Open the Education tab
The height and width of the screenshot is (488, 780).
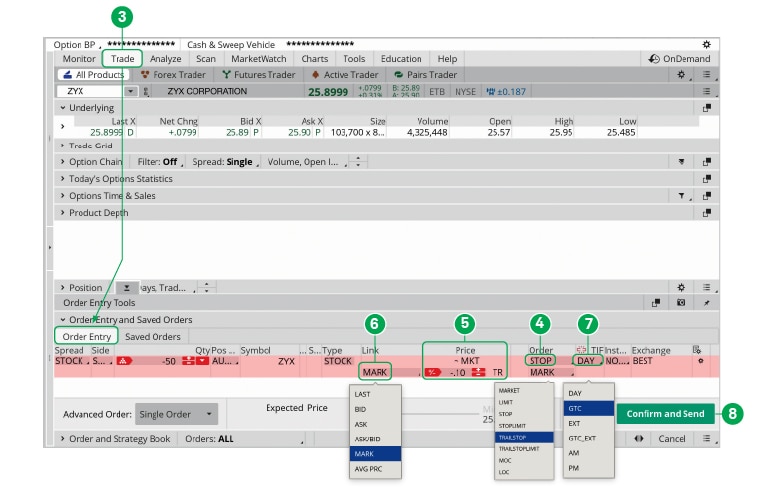(x=401, y=59)
